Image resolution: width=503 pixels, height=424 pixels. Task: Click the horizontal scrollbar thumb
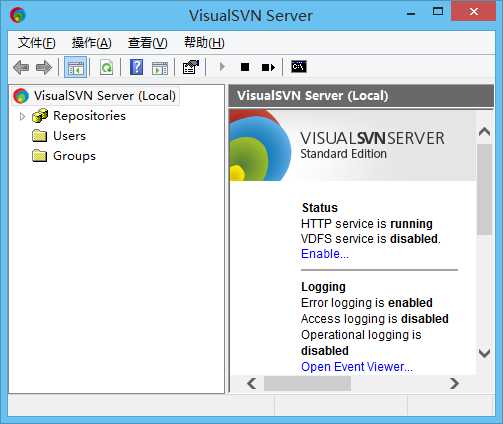[307, 383]
